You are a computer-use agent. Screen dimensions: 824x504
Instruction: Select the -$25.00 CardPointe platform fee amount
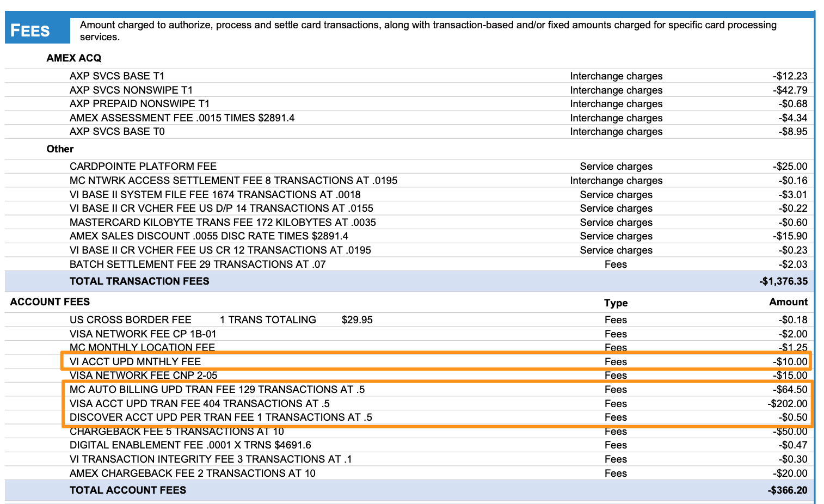790,167
